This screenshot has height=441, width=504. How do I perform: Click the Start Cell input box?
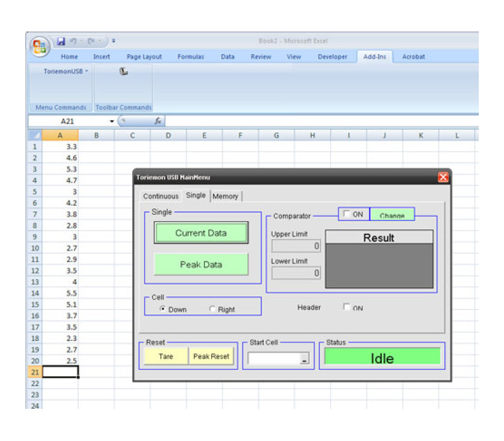(274, 358)
